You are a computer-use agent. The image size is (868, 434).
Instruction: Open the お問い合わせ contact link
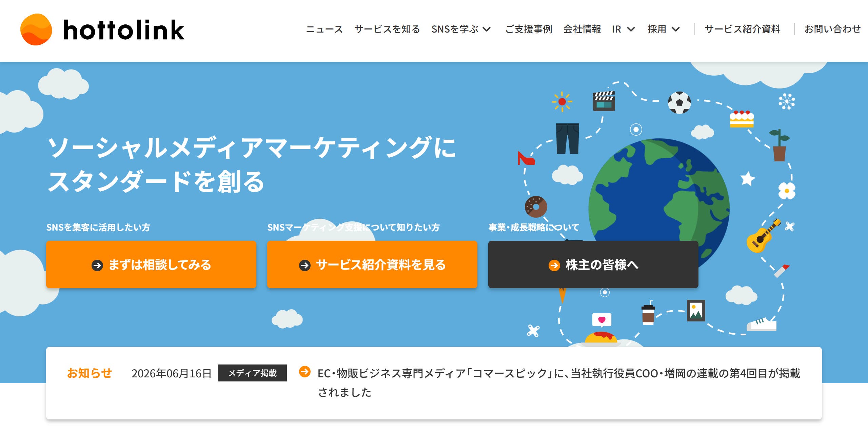[x=832, y=29]
